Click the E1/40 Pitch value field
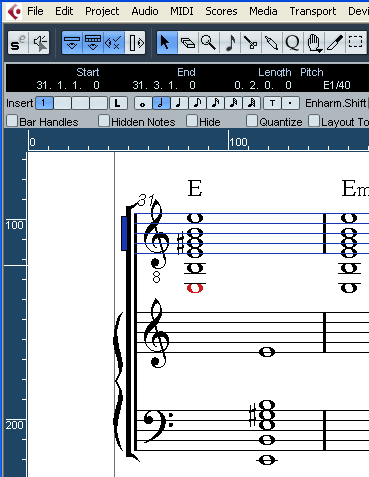The image size is (369, 477). pyautogui.click(x=337, y=85)
